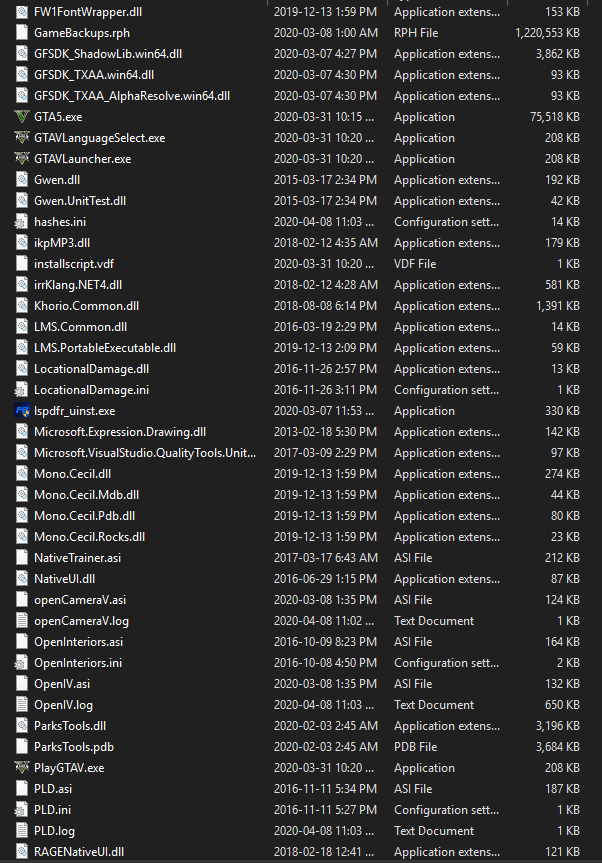Click the OpenIV.asi file icon
This screenshot has height=863, width=602.
(21, 684)
